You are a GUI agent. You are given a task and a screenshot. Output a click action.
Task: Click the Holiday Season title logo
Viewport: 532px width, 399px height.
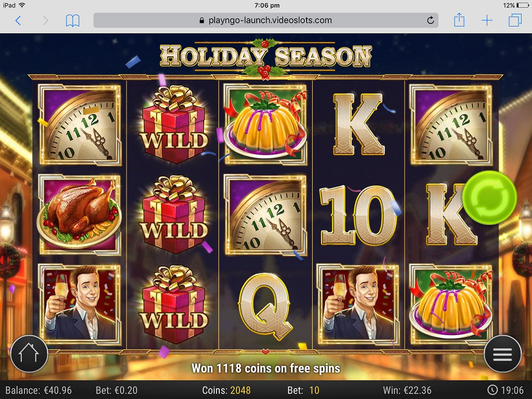(x=266, y=57)
